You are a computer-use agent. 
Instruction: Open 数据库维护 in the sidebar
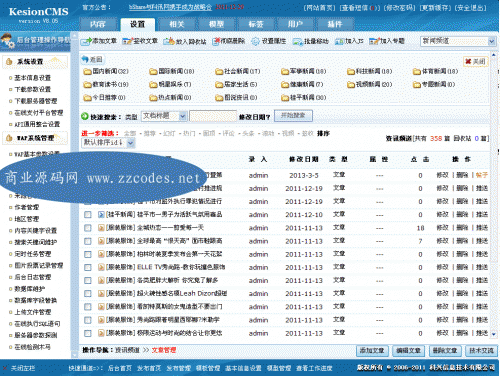30,289
